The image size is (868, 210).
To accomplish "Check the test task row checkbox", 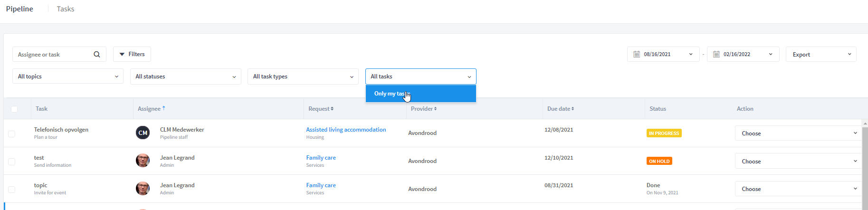I will 12,162.
